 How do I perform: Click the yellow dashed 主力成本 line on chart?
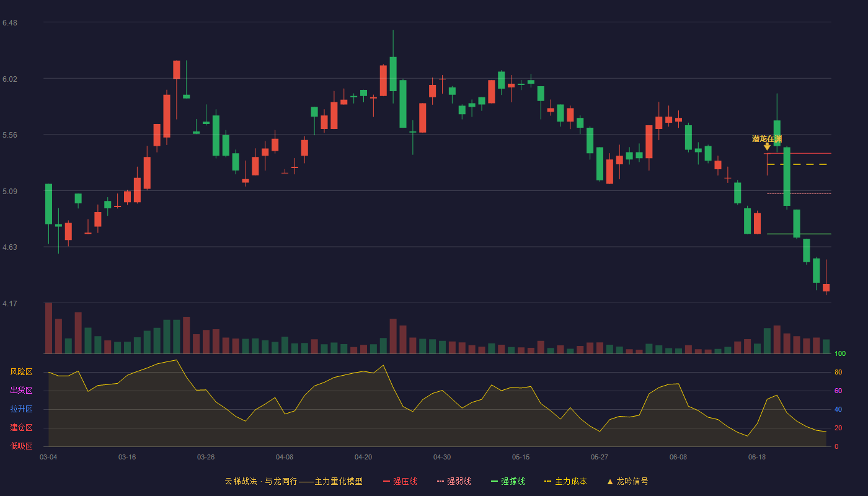point(799,164)
